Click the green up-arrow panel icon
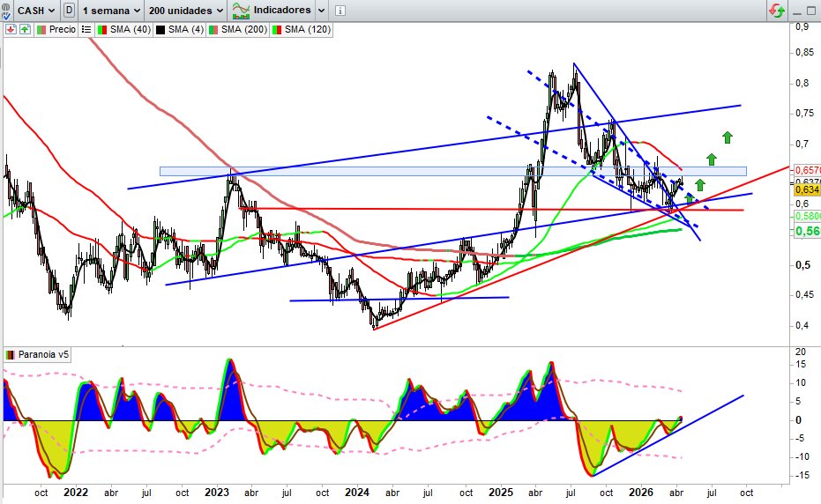Image resolution: width=821 pixels, height=504 pixels. click(25, 29)
